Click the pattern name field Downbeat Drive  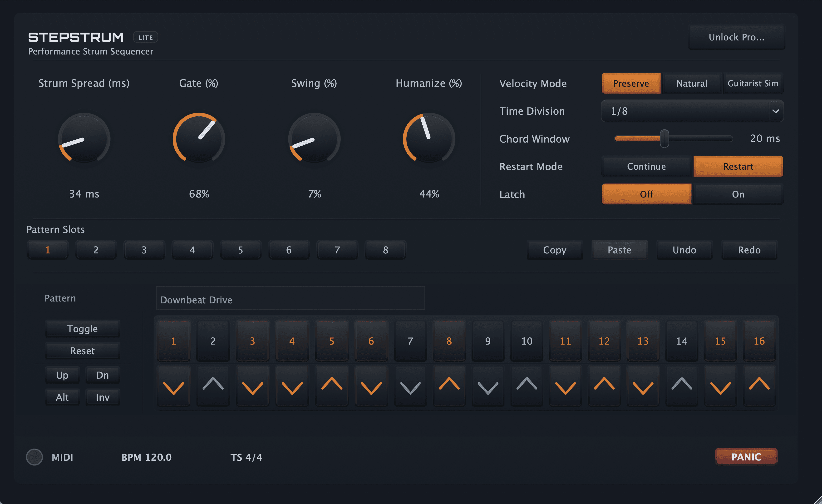click(x=290, y=298)
